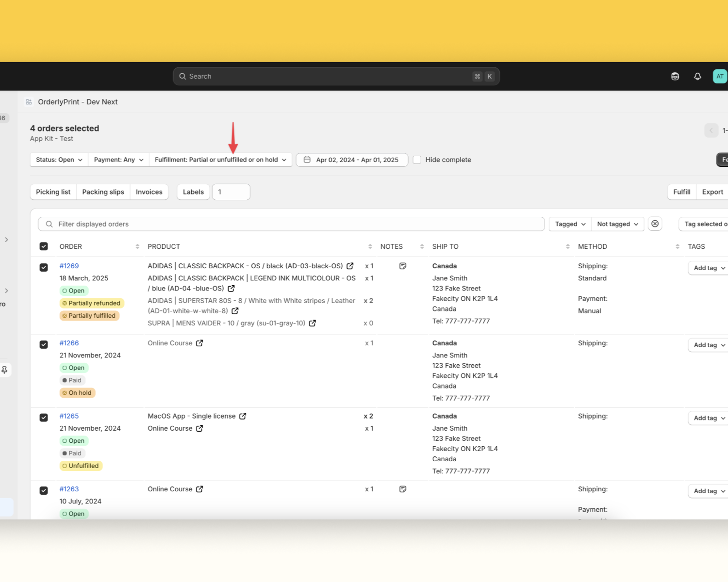The width and height of the screenshot is (728, 582).
Task: Sort by ORDER column arrows
Action: pos(137,246)
